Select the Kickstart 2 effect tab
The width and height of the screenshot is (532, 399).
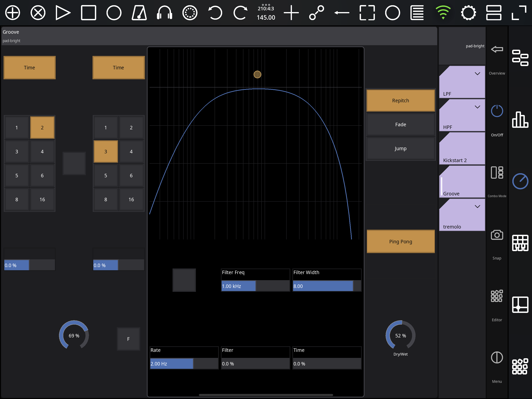pyautogui.click(x=462, y=149)
